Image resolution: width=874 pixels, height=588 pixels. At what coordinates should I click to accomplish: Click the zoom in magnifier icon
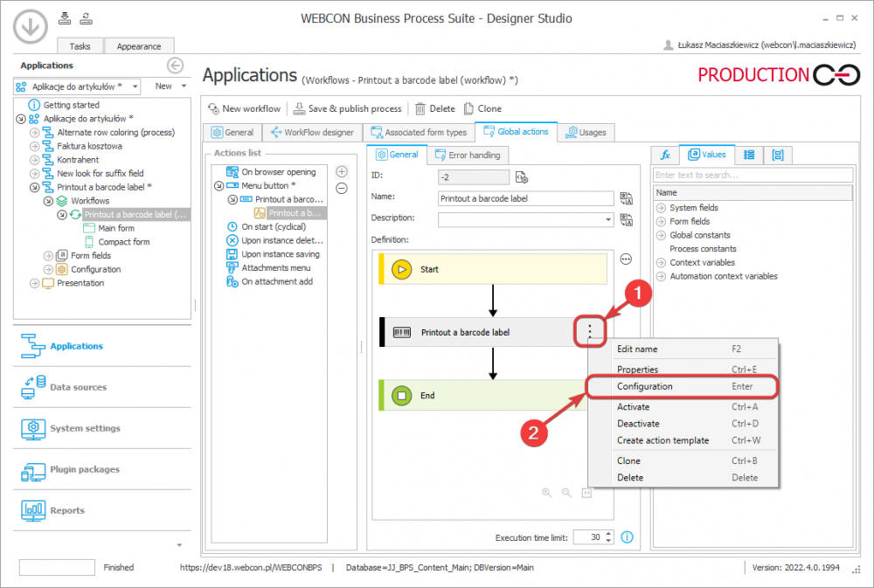547,493
